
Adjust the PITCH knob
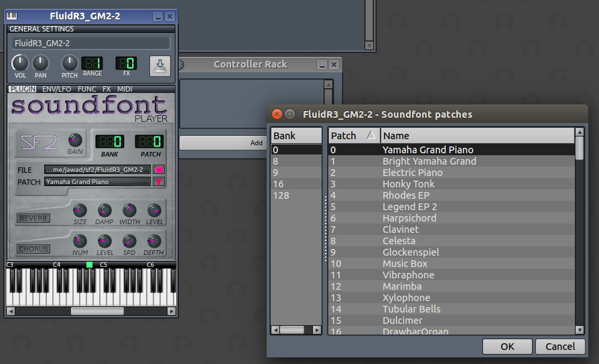coord(70,63)
